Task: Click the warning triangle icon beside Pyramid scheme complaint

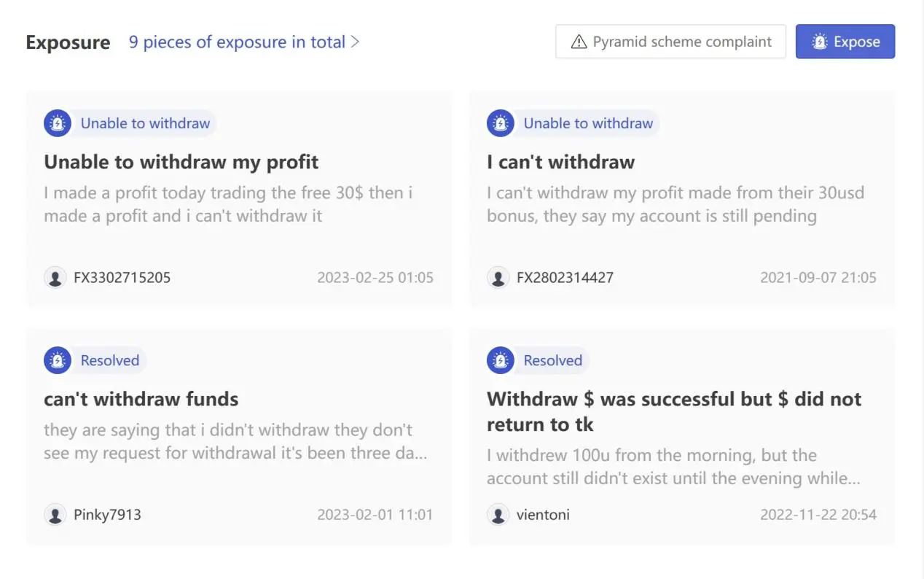Action: coord(579,42)
